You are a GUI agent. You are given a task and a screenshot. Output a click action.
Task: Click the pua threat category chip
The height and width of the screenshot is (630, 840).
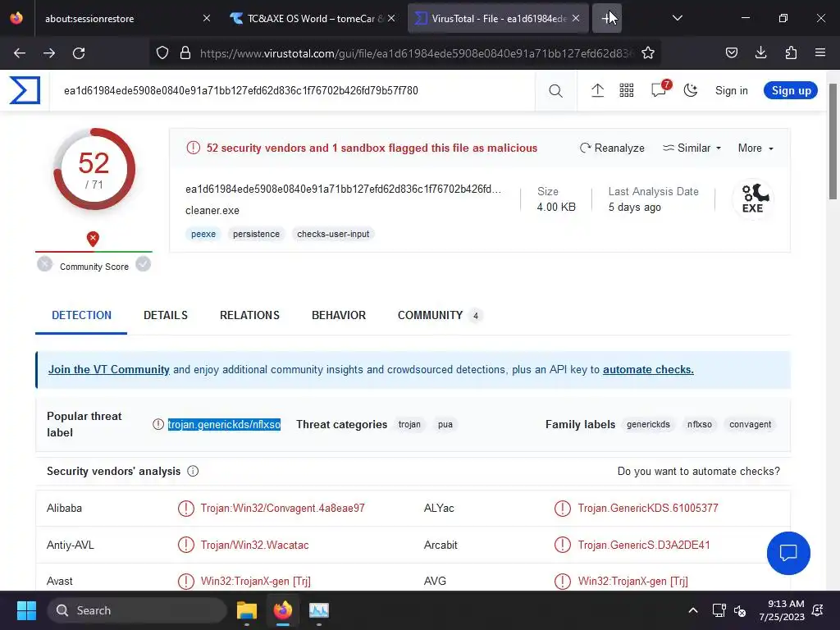point(445,424)
